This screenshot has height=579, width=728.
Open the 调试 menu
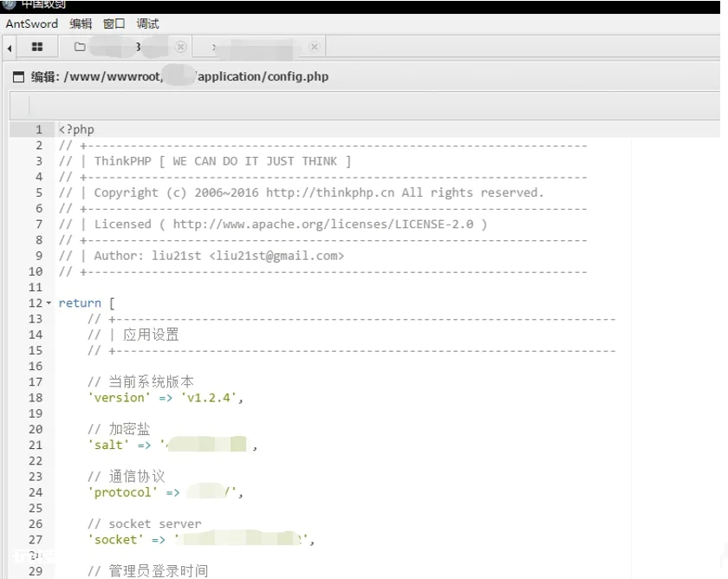pos(147,23)
